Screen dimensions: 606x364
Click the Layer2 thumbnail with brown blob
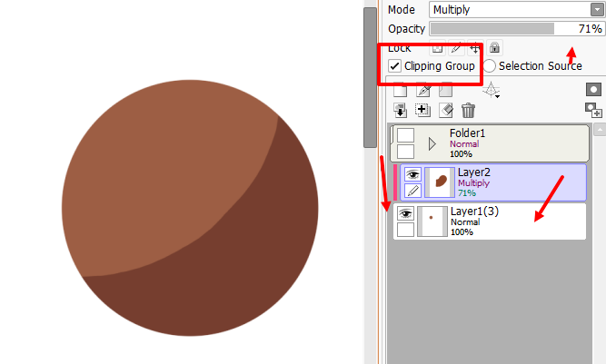tap(440, 182)
